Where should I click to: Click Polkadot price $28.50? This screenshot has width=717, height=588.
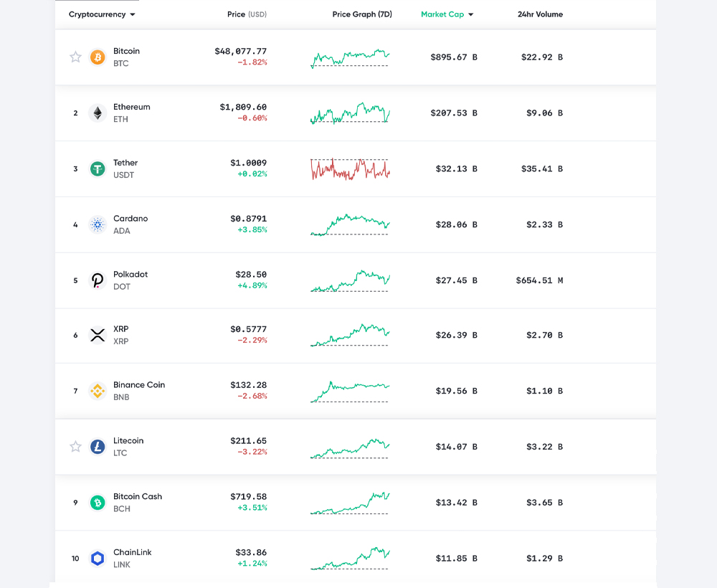(x=251, y=275)
